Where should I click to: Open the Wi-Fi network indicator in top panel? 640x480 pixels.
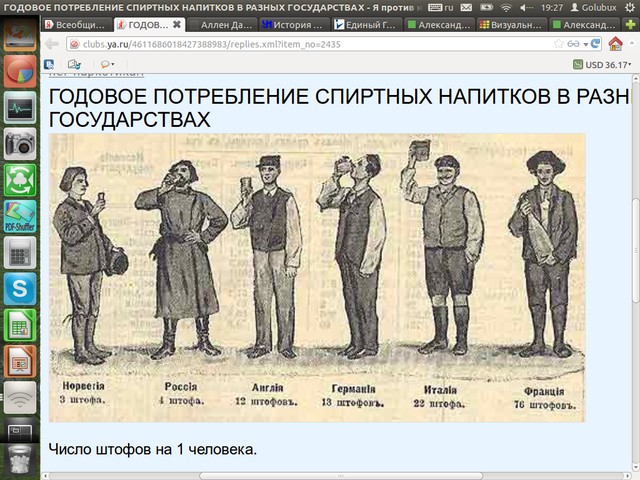(x=506, y=7)
